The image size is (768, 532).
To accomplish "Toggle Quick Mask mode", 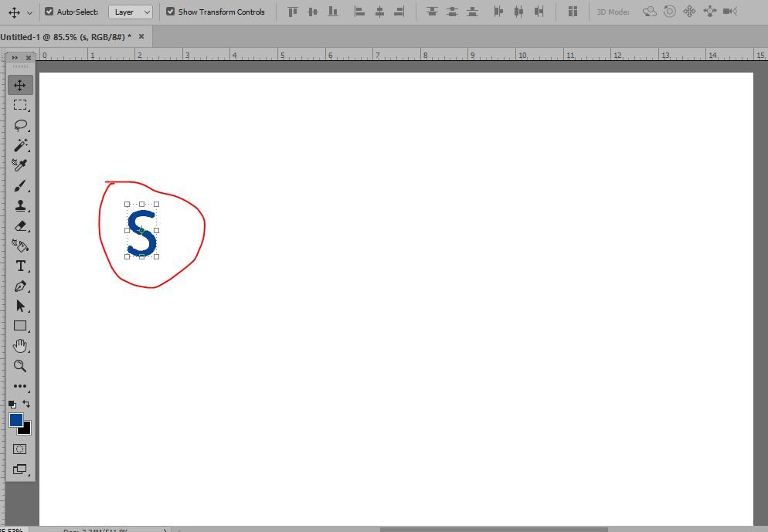I will click(x=20, y=449).
